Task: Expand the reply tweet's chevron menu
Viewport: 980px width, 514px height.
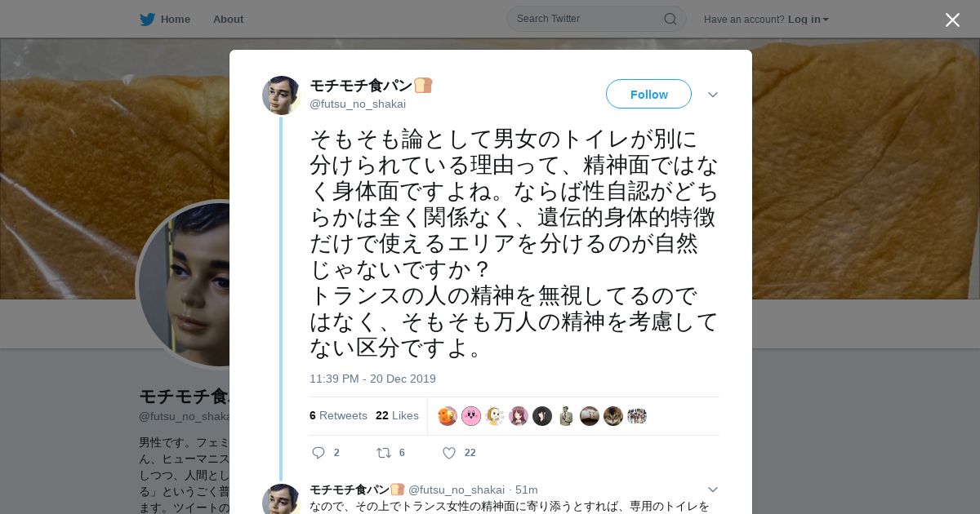Action: (712, 490)
